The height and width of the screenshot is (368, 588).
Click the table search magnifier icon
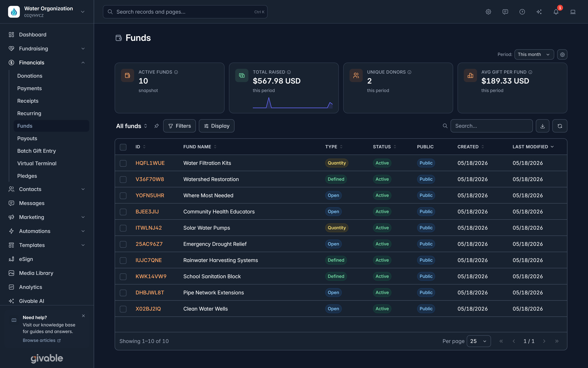coord(445,126)
